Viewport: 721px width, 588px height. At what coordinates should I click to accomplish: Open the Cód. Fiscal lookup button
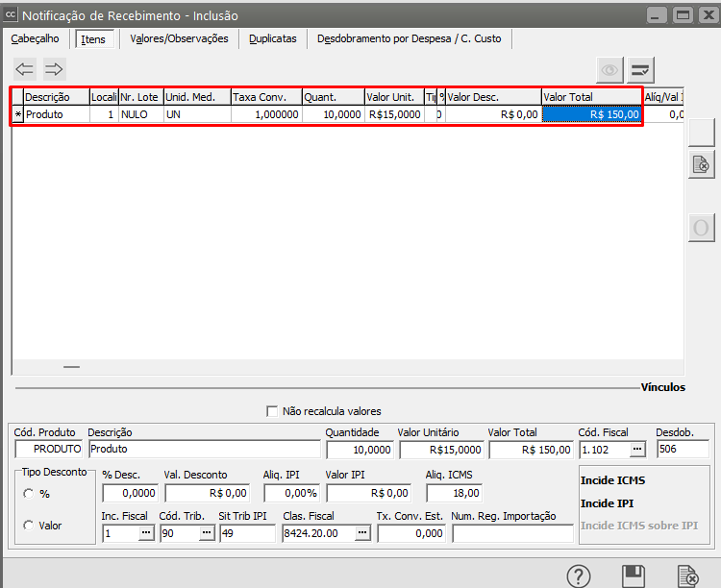pyautogui.click(x=636, y=450)
